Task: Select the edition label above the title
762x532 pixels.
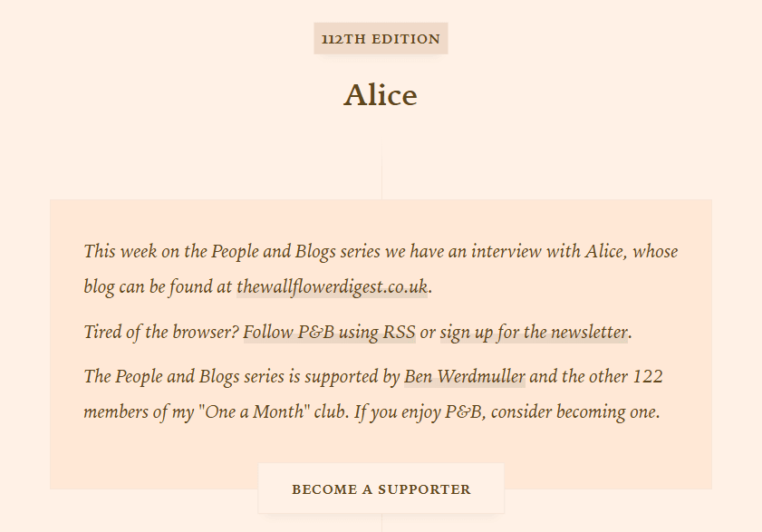Action: tap(381, 39)
